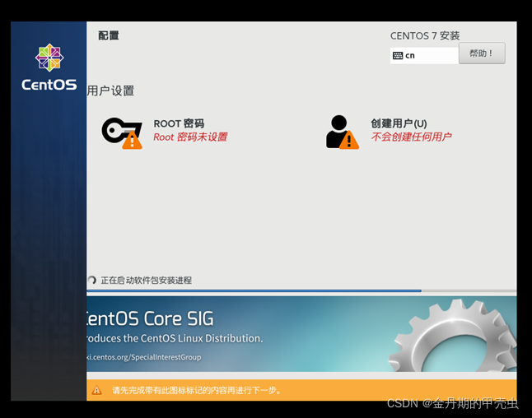Open the 创建用户 person icon
Image resolution: width=532 pixels, height=418 pixels.
click(342, 132)
